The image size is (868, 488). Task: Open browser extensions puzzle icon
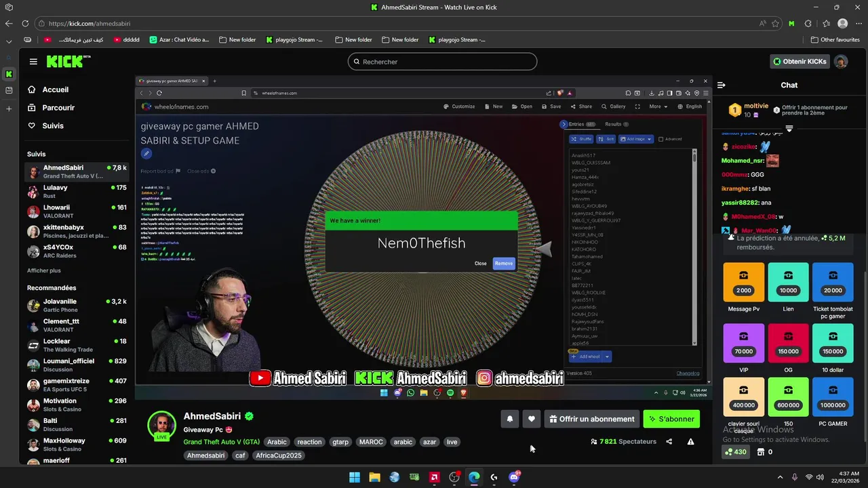coord(808,23)
